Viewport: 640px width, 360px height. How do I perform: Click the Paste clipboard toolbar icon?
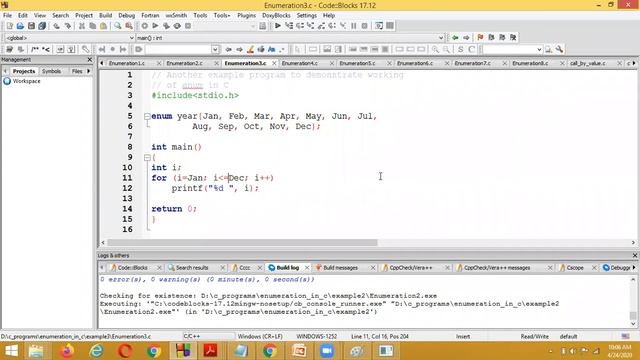[103, 26]
